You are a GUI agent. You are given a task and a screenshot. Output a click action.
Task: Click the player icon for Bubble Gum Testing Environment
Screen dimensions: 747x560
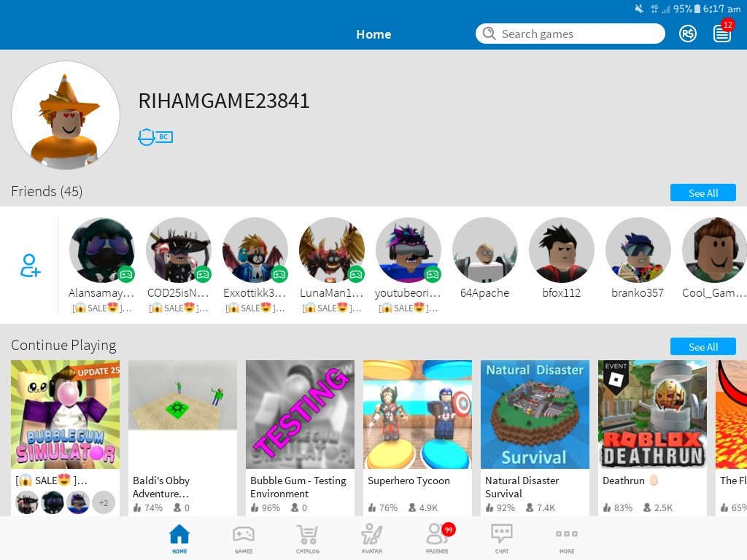pos(295,507)
